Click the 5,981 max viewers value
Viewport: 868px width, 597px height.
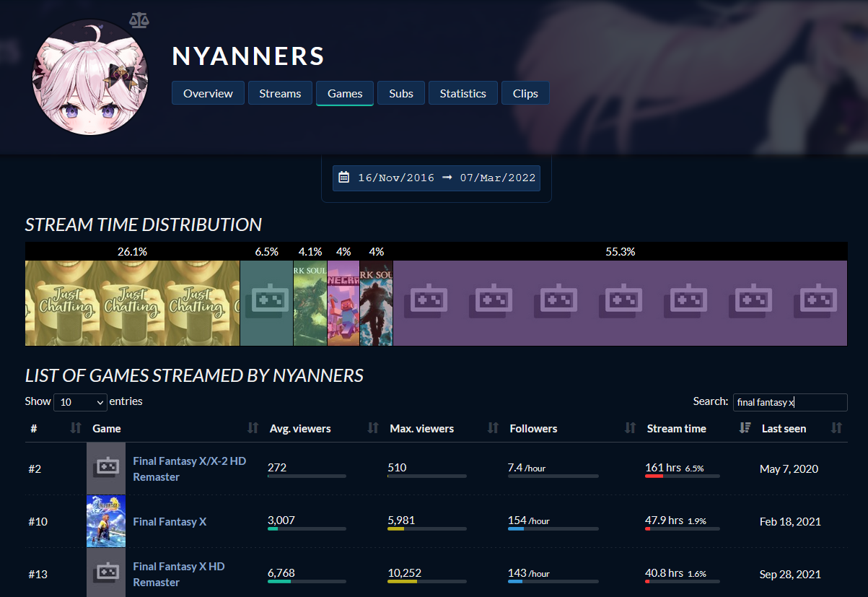(401, 520)
